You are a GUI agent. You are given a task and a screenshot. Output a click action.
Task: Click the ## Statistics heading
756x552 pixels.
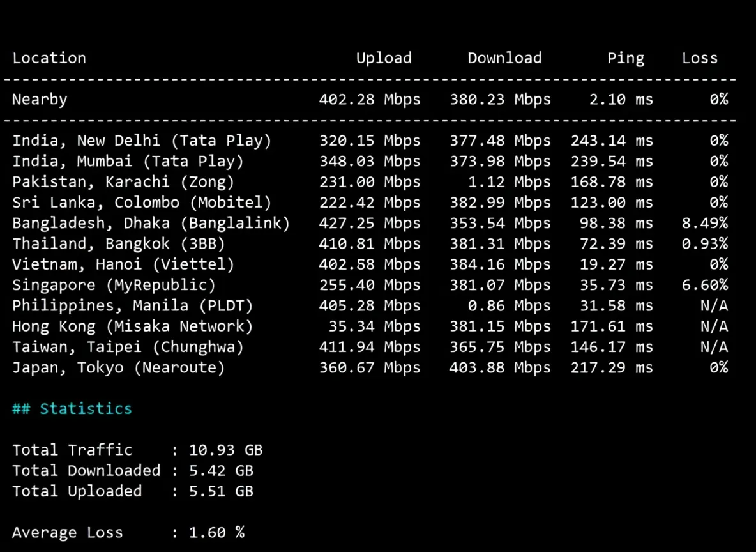[x=72, y=409]
